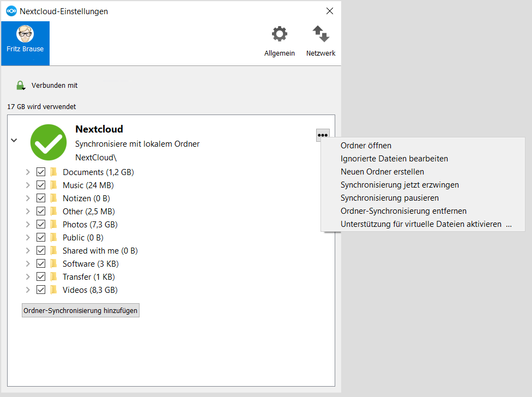
Task: Click the Other folder icon
Action: pyautogui.click(x=53, y=212)
